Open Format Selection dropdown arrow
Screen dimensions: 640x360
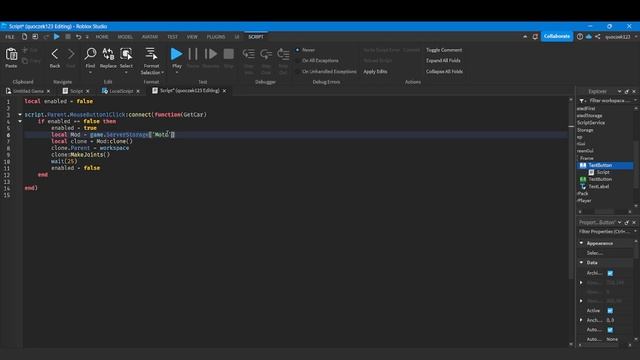pyautogui.click(x=162, y=73)
